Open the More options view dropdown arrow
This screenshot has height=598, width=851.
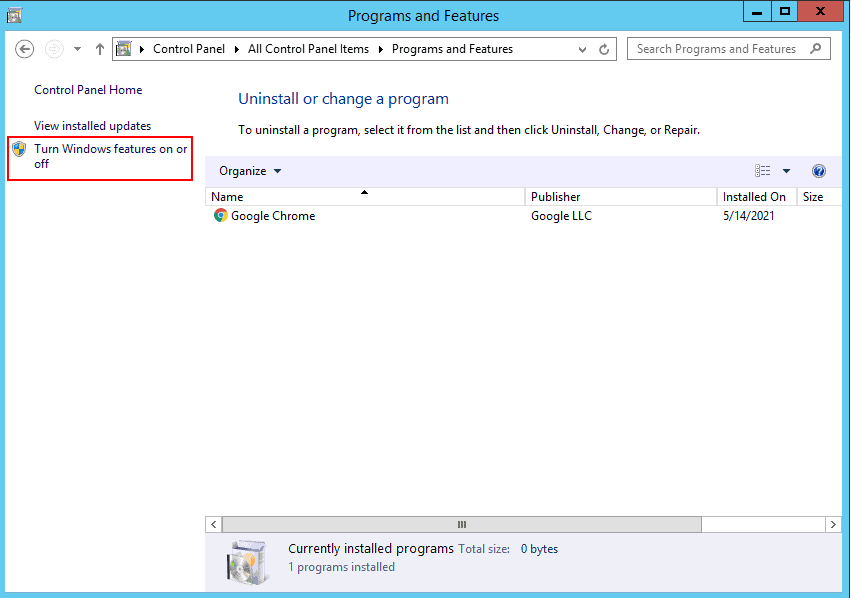(x=786, y=171)
